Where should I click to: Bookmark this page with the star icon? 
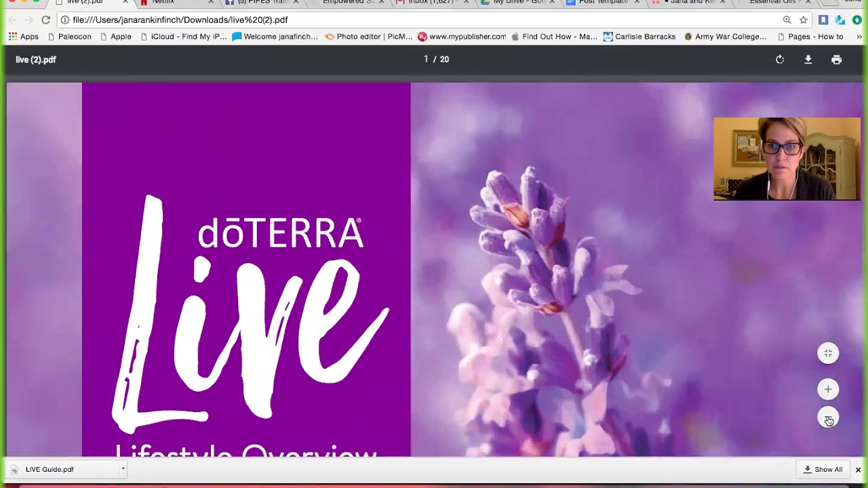804,20
